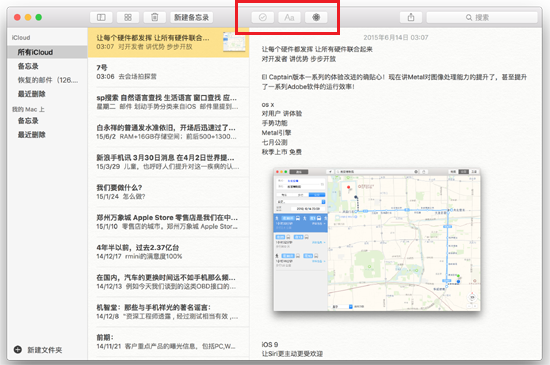
Task: Click the plus icon beside 新建文件夹
Action: coord(18,350)
